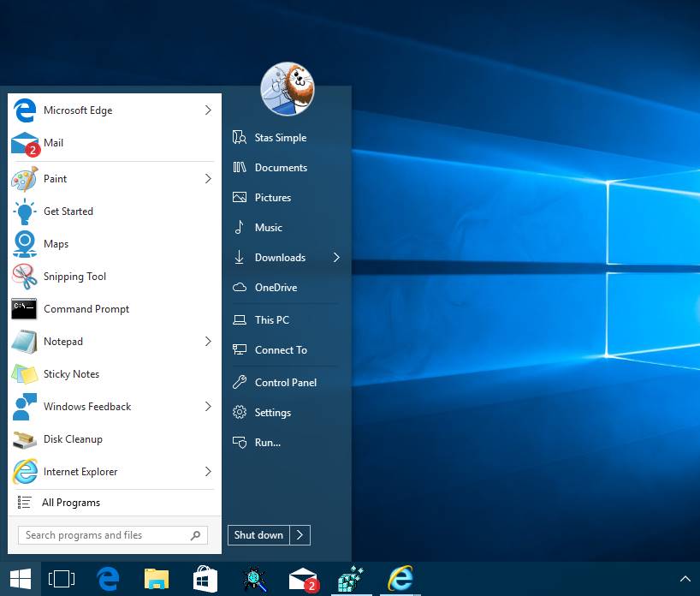Image resolution: width=700 pixels, height=596 pixels.
Task: Launch Edge from the taskbar
Action: point(108,579)
